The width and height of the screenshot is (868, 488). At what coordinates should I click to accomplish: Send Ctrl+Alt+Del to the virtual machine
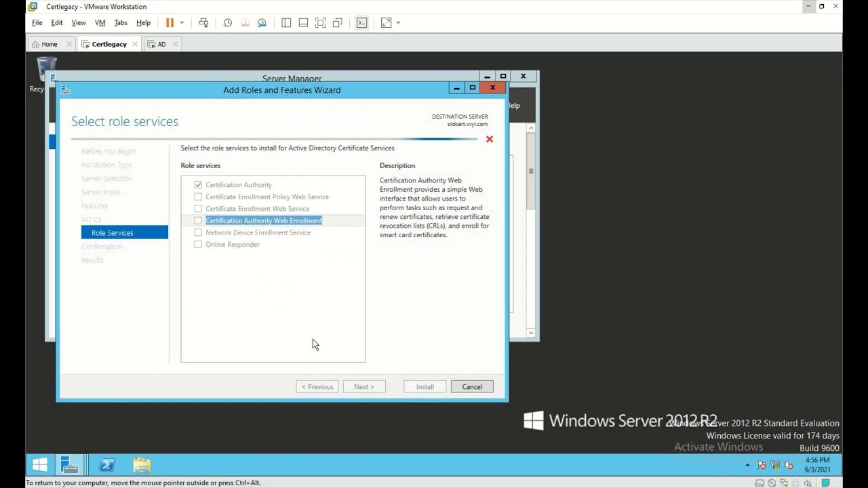click(203, 22)
